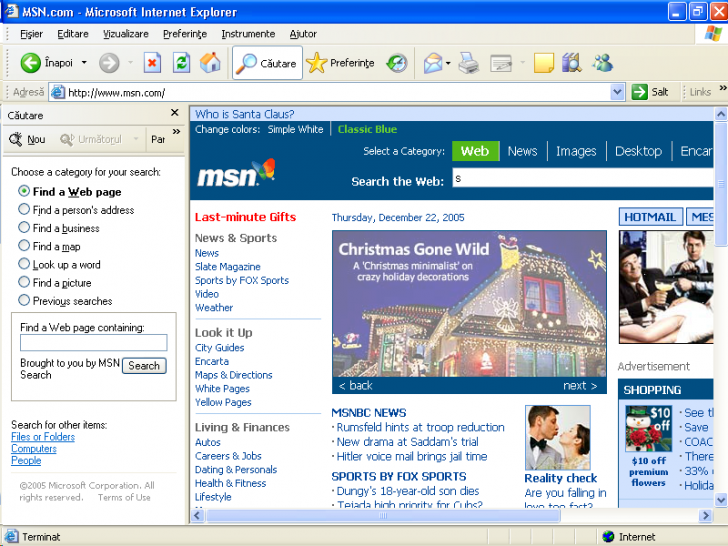Image resolution: width=728 pixels, height=546 pixels.
Task: Select Find a person's address radio
Action: pyautogui.click(x=24, y=209)
